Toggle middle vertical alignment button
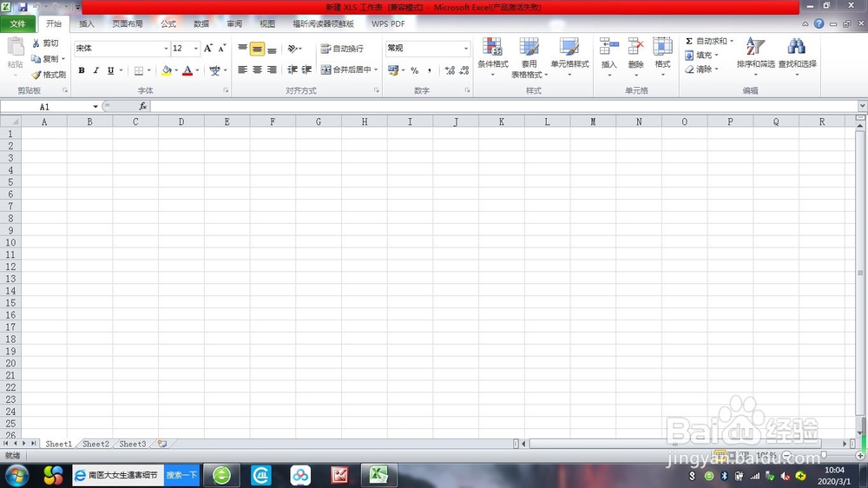The image size is (868, 488). [x=258, y=49]
